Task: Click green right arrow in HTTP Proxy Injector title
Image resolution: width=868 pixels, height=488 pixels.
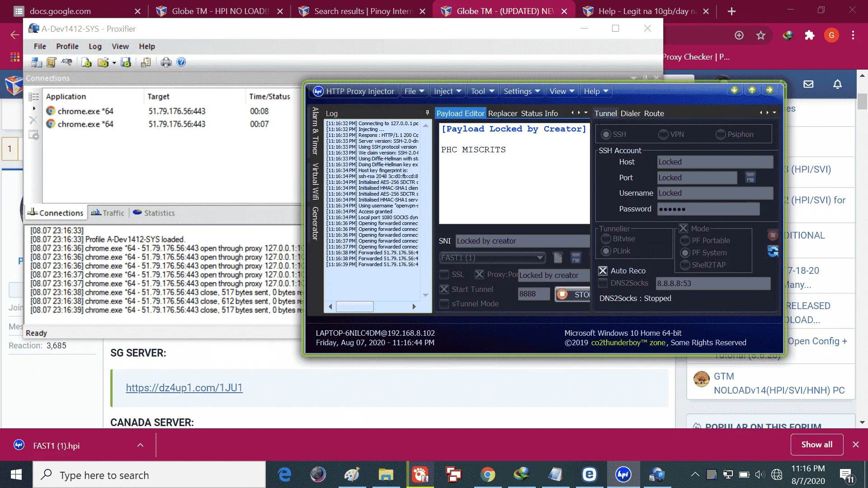Action: [769, 90]
